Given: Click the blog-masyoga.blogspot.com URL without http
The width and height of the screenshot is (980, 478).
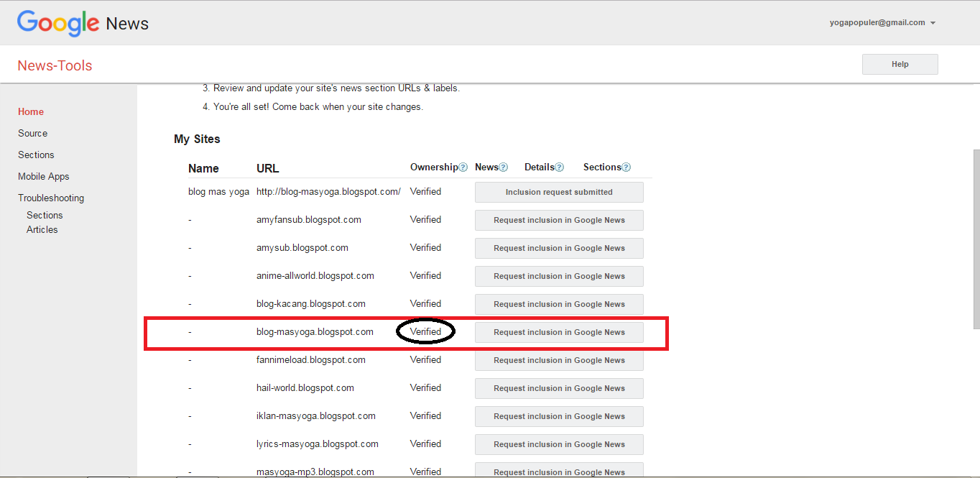Looking at the screenshot, I should 315,331.
